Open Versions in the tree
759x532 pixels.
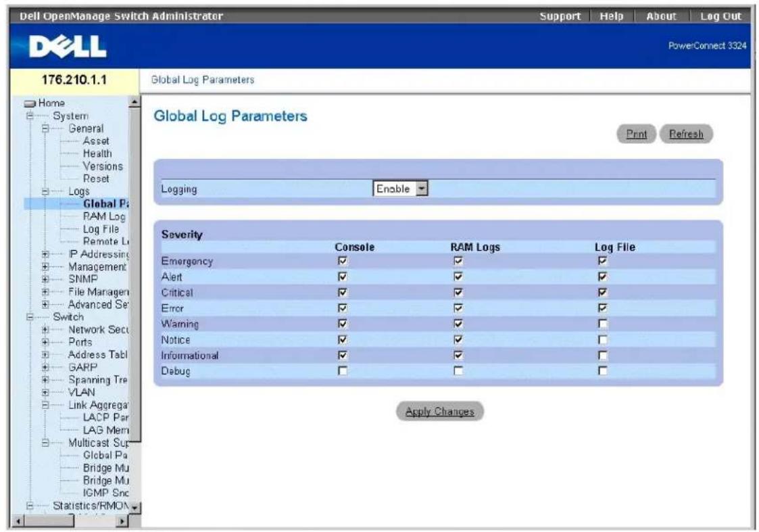click(103, 166)
